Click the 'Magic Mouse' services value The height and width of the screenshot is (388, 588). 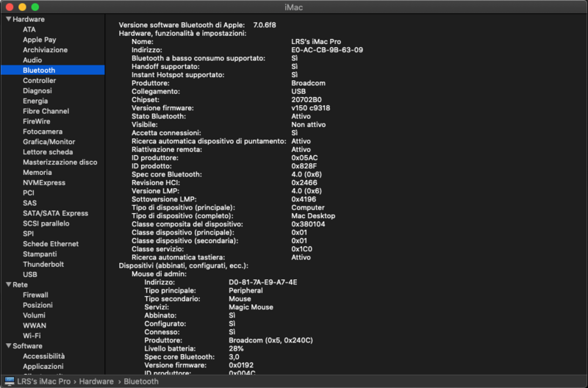tap(251, 307)
